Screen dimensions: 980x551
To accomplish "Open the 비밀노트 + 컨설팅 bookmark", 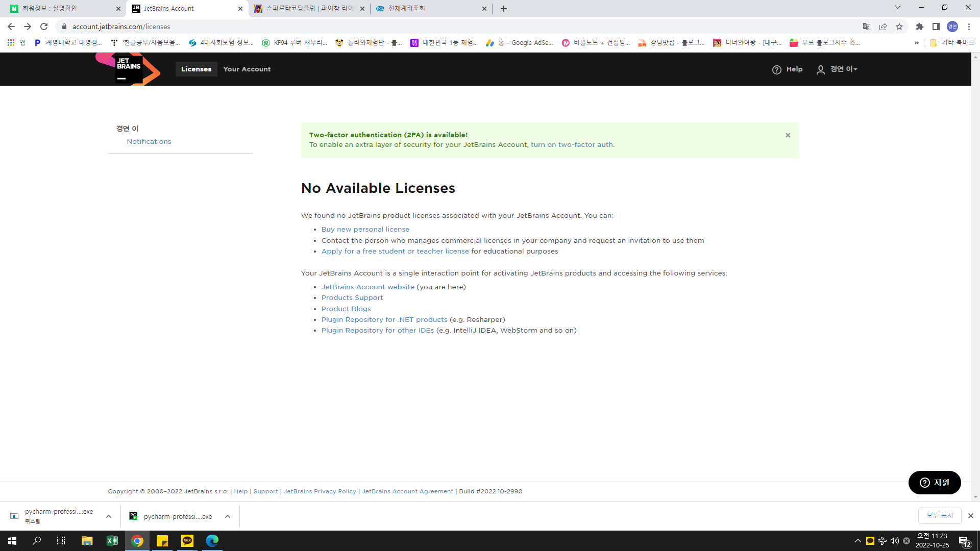I will (x=596, y=43).
